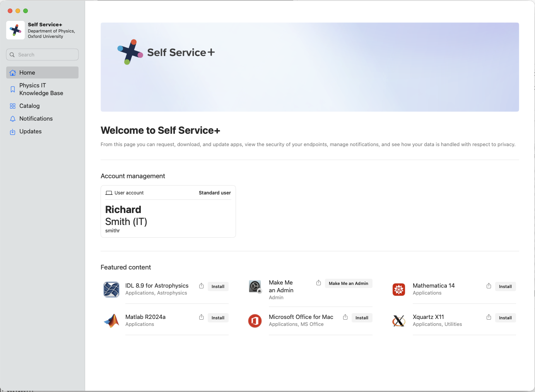Click the Microsoft Office for Mac icon
The height and width of the screenshot is (392, 535).
tap(255, 320)
